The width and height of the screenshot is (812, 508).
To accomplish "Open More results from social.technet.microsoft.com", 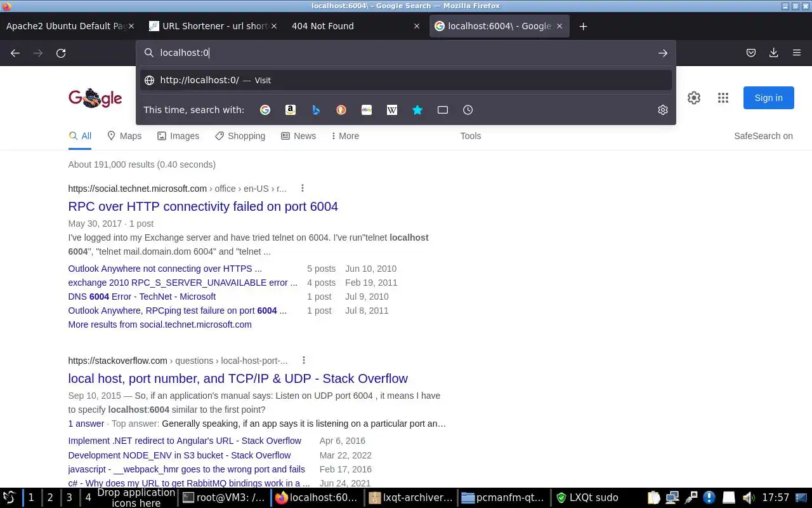I will point(160,324).
